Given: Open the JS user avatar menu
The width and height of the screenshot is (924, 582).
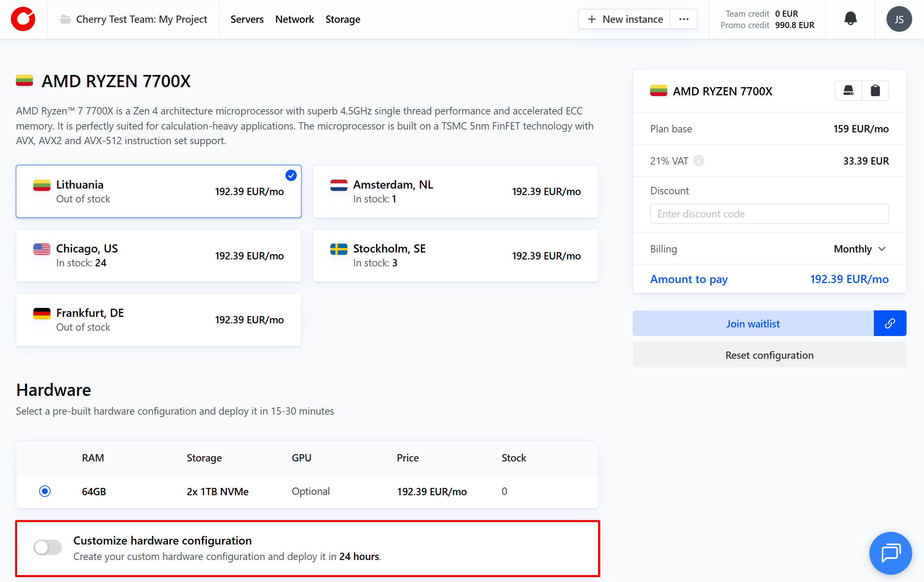Looking at the screenshot, I should 899,19.
